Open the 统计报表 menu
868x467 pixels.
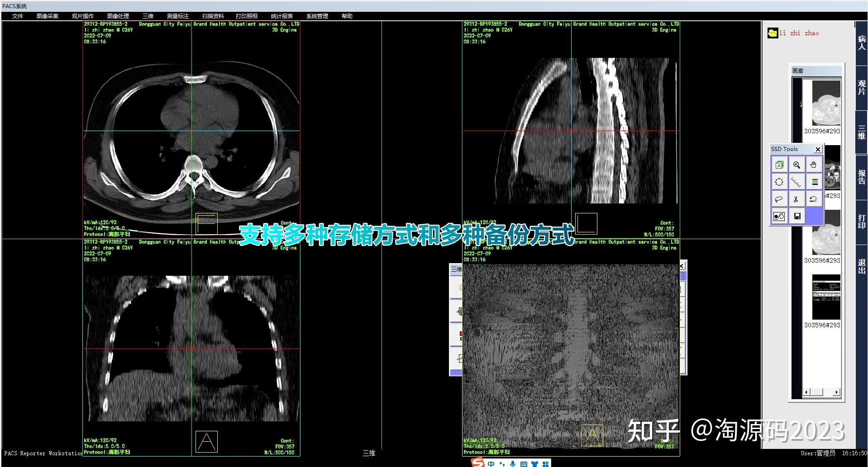pos(282,16)
